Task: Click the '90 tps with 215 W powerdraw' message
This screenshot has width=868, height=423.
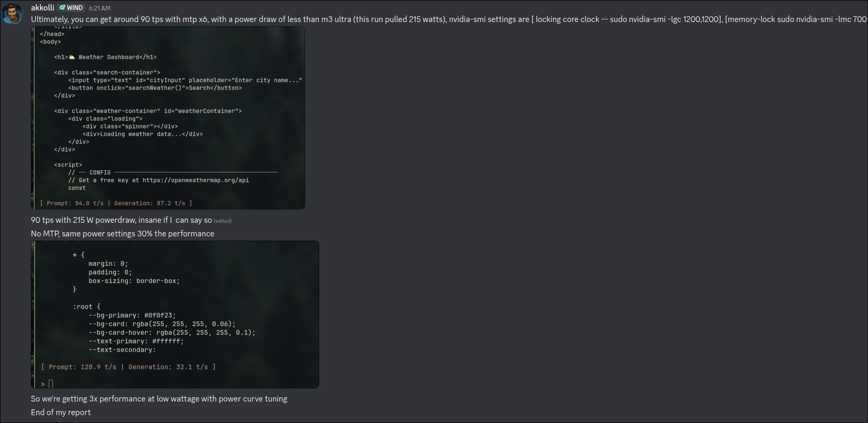Action: point(121,220)
